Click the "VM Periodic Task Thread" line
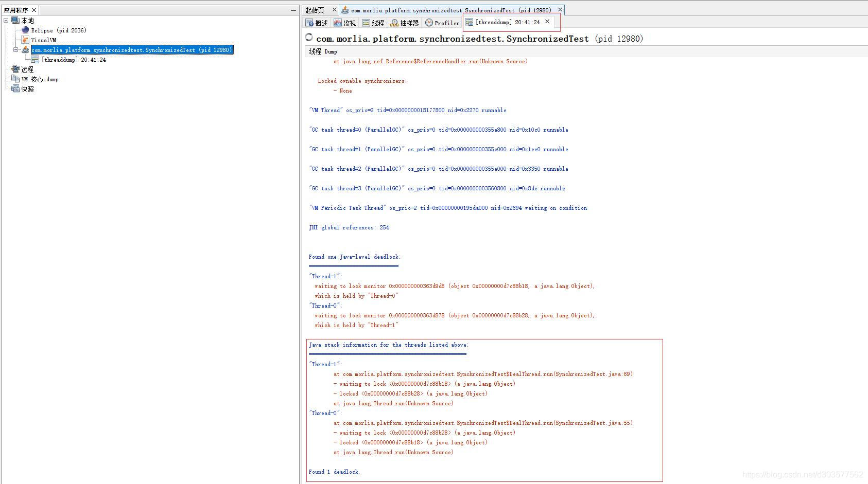 448,208
